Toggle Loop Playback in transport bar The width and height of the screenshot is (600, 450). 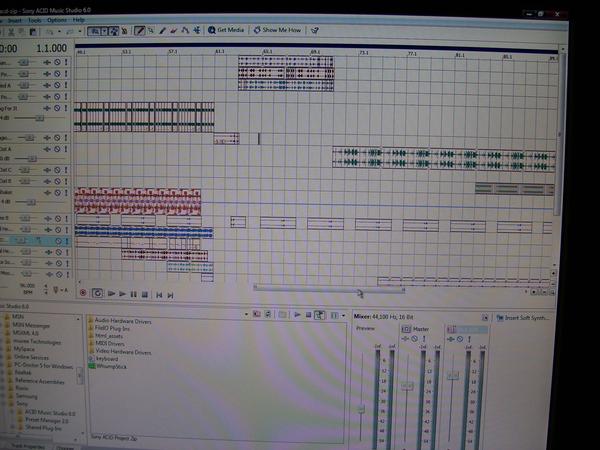click(97, 293)
